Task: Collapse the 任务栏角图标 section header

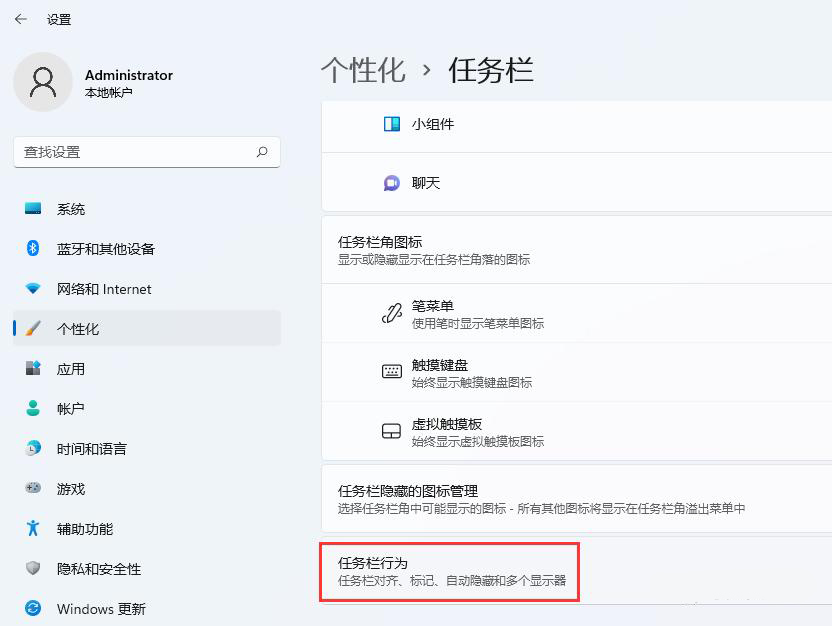Action: pos(577,250)
